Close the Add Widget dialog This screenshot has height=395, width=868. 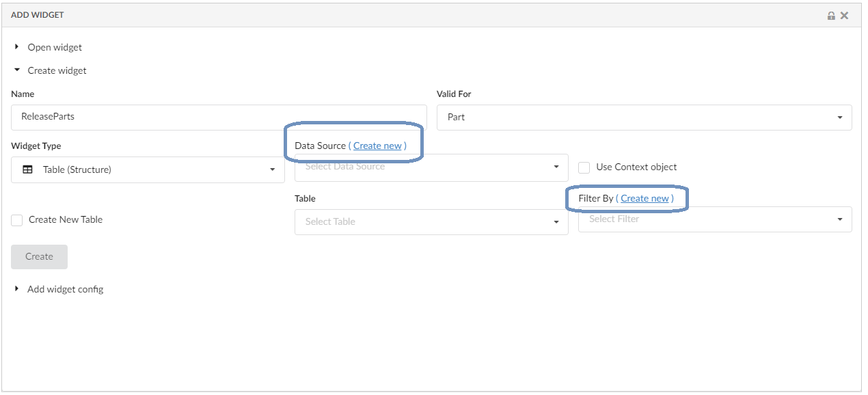(845, 16)
